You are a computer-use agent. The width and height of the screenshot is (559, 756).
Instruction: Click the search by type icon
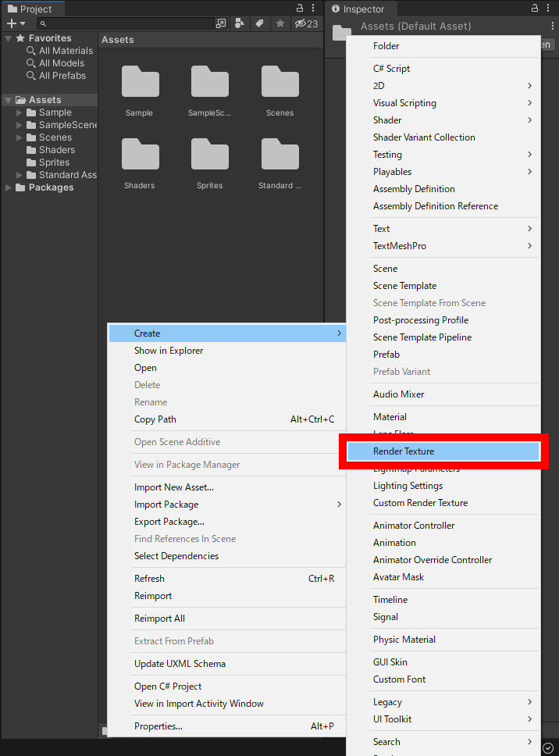pyautogui.click(x=239, y=23)
